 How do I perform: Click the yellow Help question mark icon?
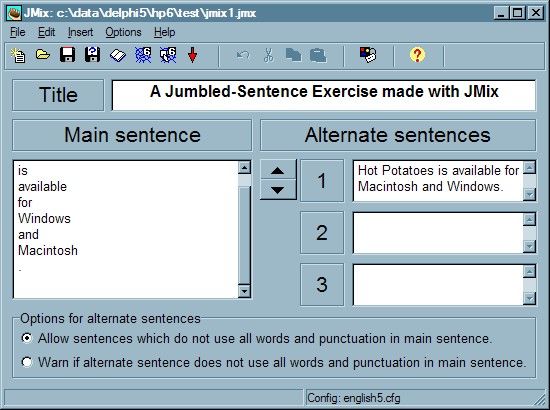[x=417, y=55]
